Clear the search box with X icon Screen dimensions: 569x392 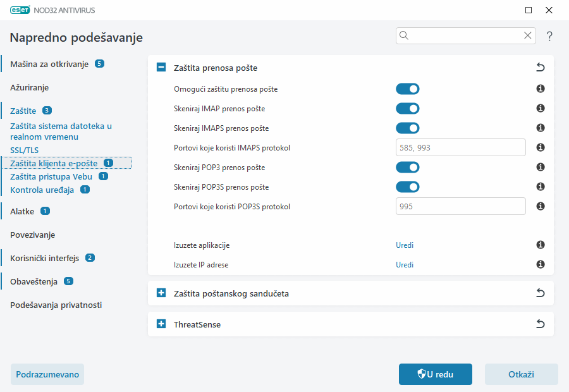527,36
